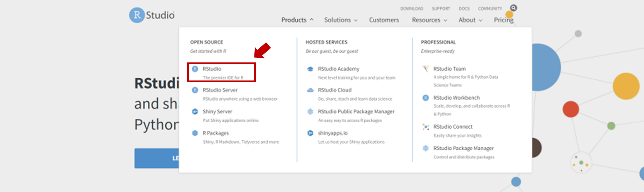
Task: Open the Resources menu
Action: pos(426,20)
